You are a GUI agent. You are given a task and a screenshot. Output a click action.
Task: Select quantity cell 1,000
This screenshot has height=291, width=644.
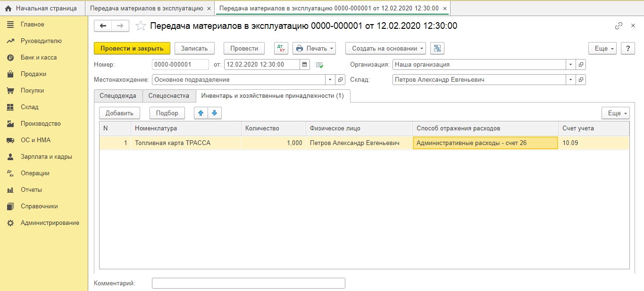(273, 143)
